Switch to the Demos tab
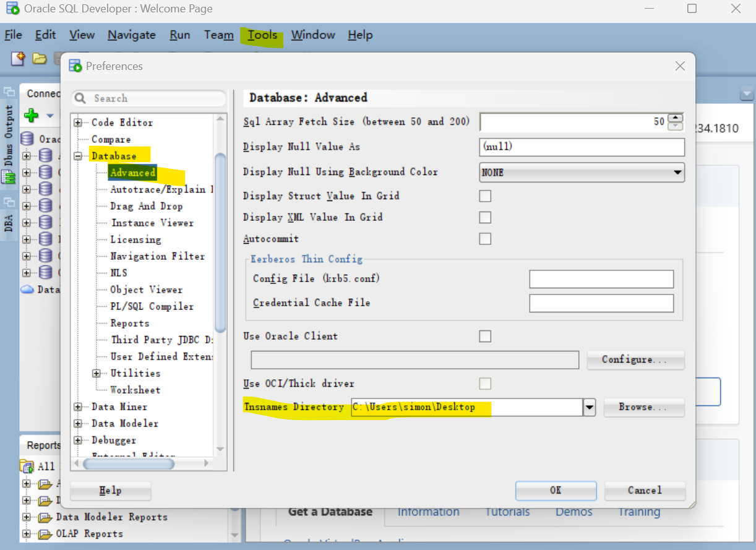 point(573,512)
